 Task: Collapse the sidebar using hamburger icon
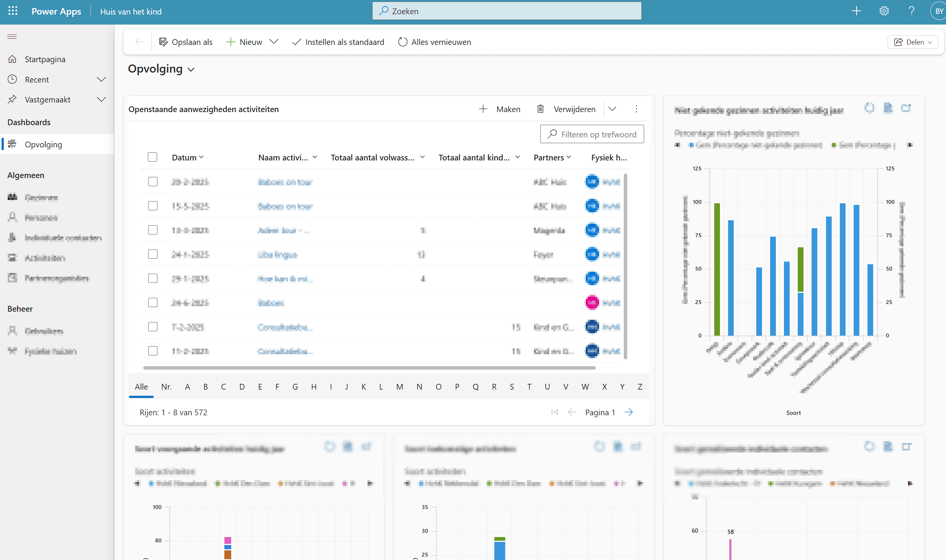12,36
